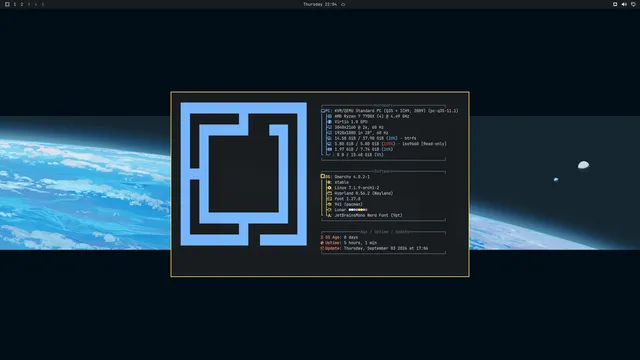640x360 pixels.
Task: Open the network icon in top bar
Action: tap(633, 4)
